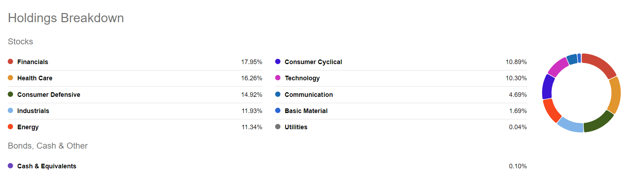
Task: Click the magenta Technology legend dot
Action: click(x=278, y=78)
